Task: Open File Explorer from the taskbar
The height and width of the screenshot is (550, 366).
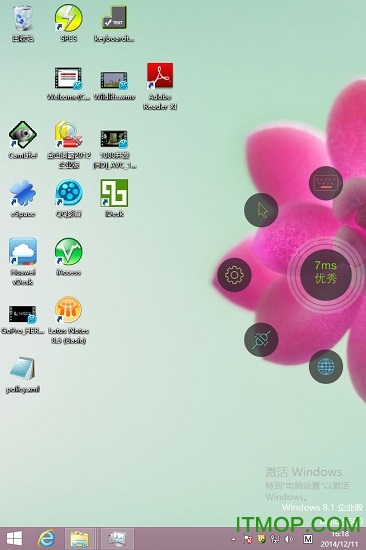Action: pyautogui.click(x=80, y=538)
